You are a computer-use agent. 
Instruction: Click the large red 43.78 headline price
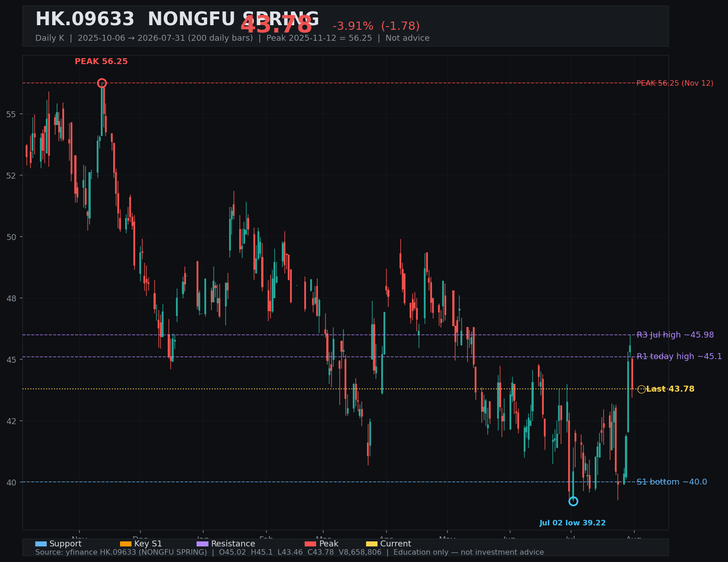pos(276,25)
